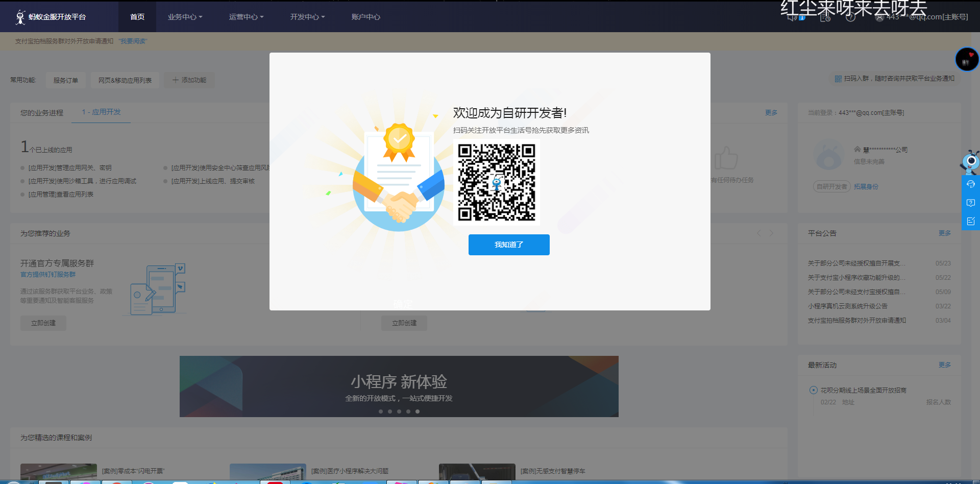This screenshot has height=484, width=980.
Task: Select the first carousel dot on the banner
Action: [x=381, y=412]
